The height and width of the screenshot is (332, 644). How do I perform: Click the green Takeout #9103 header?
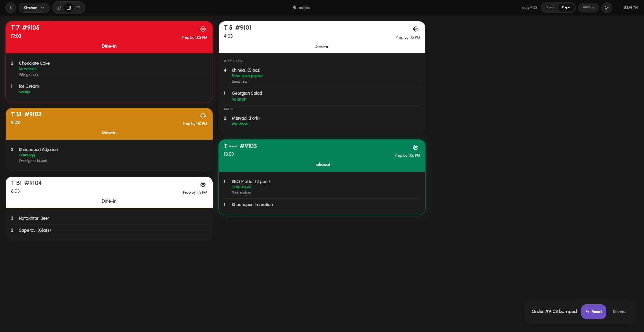(322, 155)
